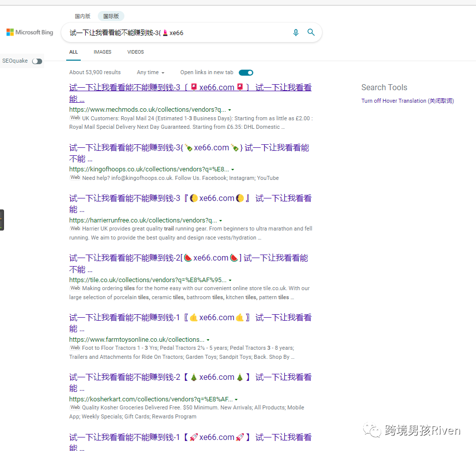Image resolution: width=476 pixels, height=451 pixels.
Task: Expand arrow next to kingofhoops.co.uk URL
Action: pyautogui.click(x=233, y=170)
